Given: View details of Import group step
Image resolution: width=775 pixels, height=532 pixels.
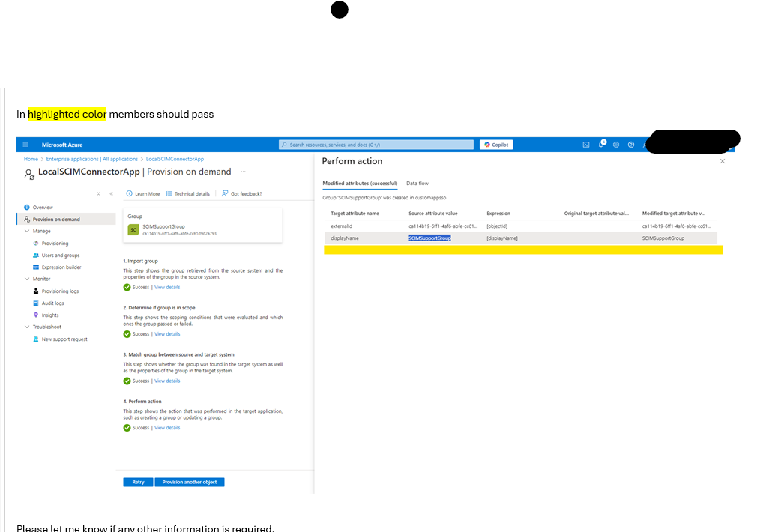Looking at the screenshot, I should coord(167,287).
